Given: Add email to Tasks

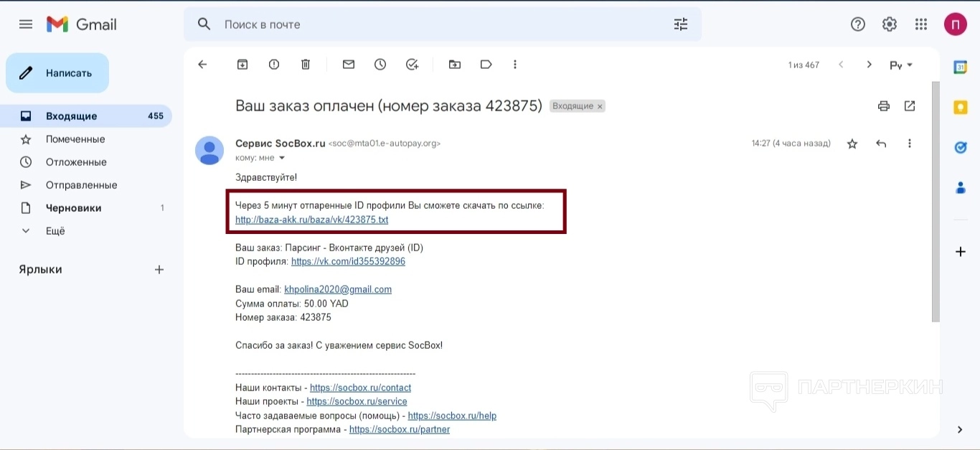Looking at the screenshot, I should point(412,65).
